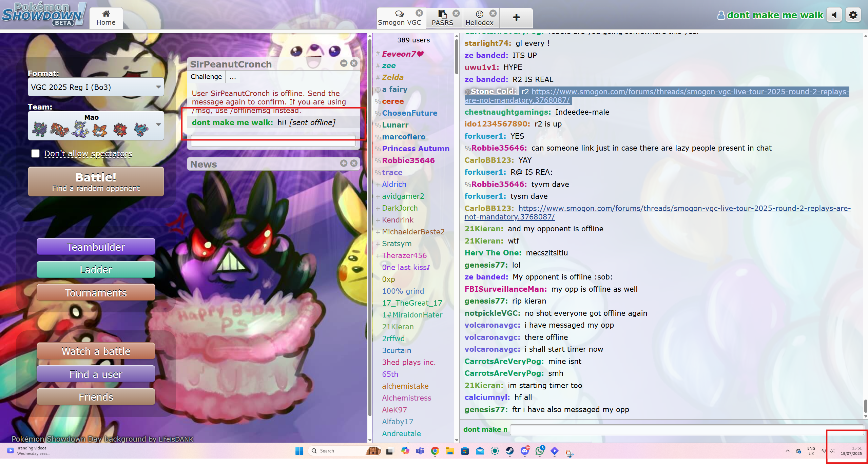The height and width of the screenshot is (464, 868).
Task: Open Steam from taskbar
Action: click(x=510, y=451)
